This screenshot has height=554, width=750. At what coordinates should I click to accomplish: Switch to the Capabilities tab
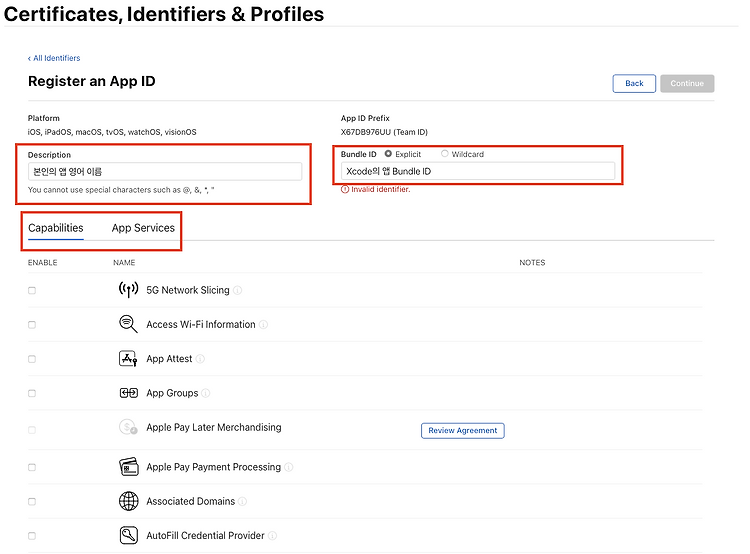tap(56, 228)
